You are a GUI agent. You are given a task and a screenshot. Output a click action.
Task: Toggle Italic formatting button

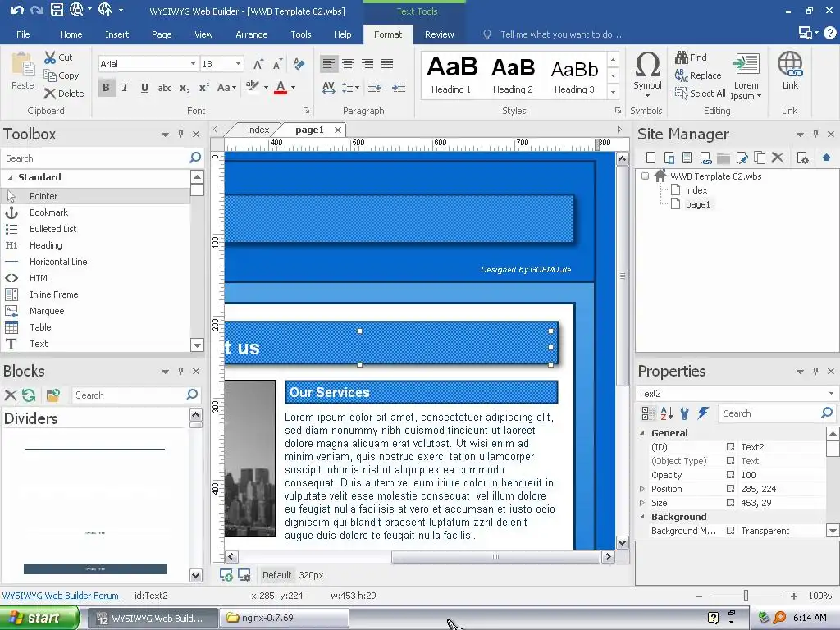point(125,87)
